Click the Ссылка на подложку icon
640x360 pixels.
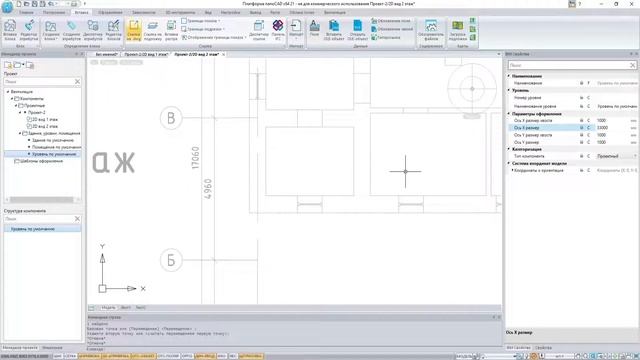pyautogui.click(x=153, y=29)
